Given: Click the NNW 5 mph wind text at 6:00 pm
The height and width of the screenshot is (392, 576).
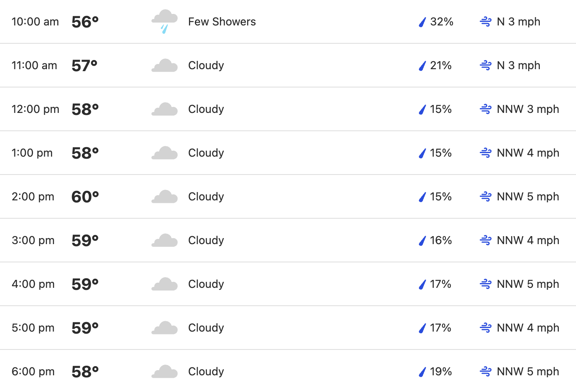Looking at the screenshot, I should 528,371.
